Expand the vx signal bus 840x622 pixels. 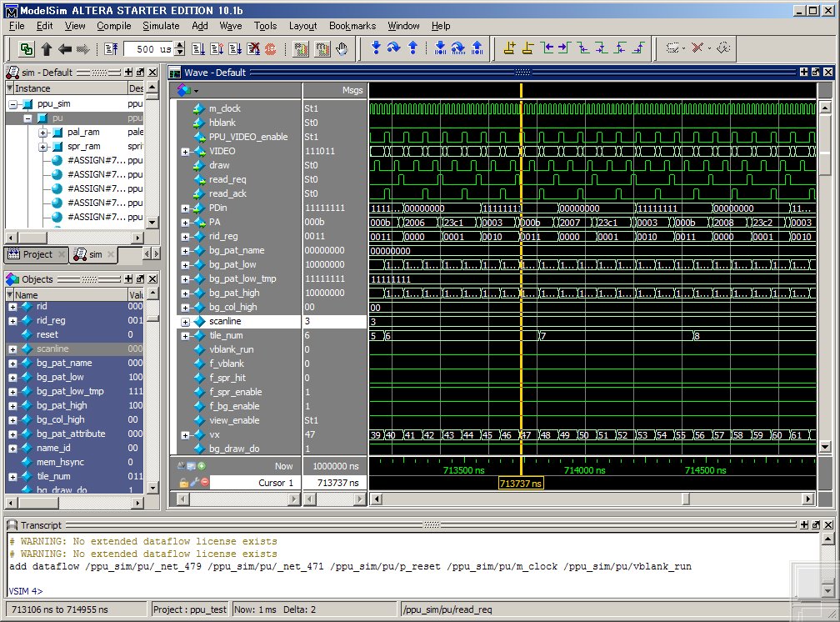[x=185, y=435]
